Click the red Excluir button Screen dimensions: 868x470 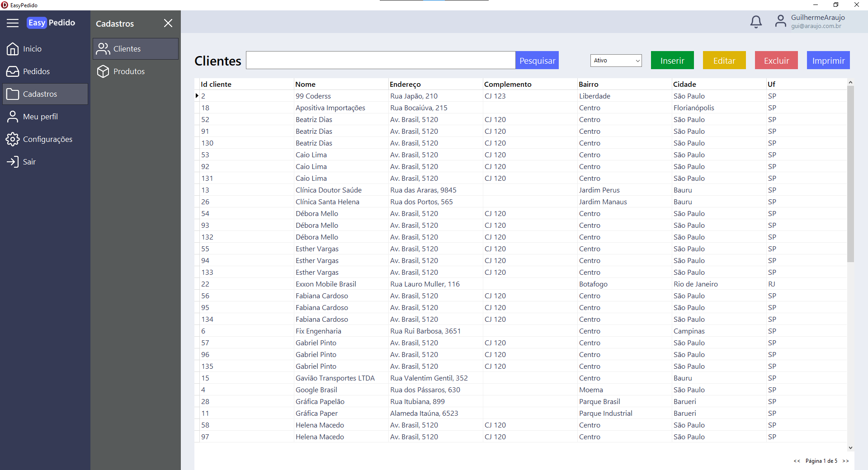click(x=776, y=60)
